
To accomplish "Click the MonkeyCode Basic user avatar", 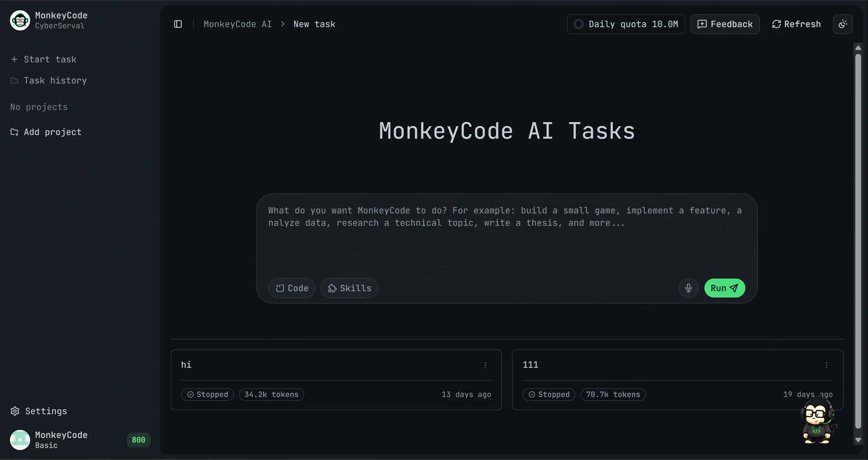I will tap(20, 440).
